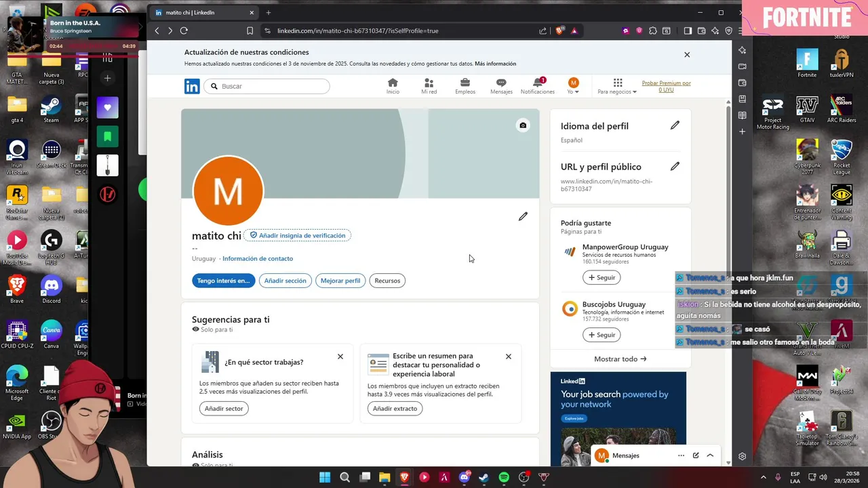
Task: Dismiss resumen suggestion card
Action: coord(509,357)
